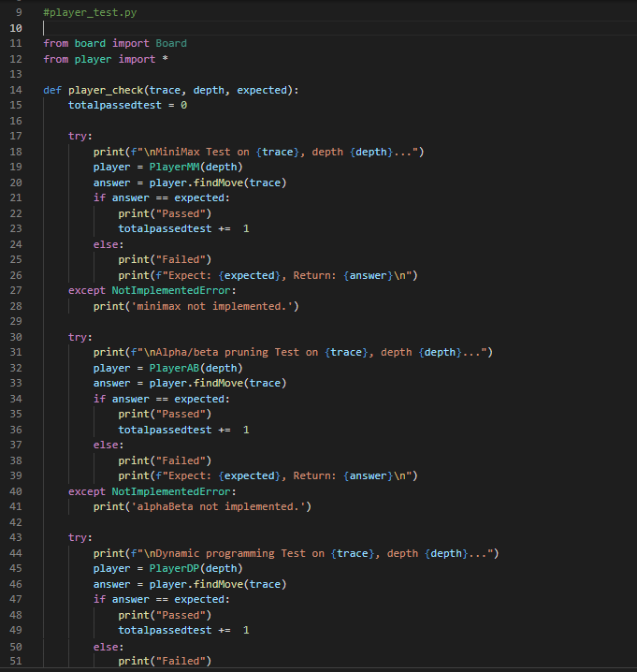This screenshot has height=672, width=637.
Task: Click print("Passed") on line 48
Action: [165, 615]
